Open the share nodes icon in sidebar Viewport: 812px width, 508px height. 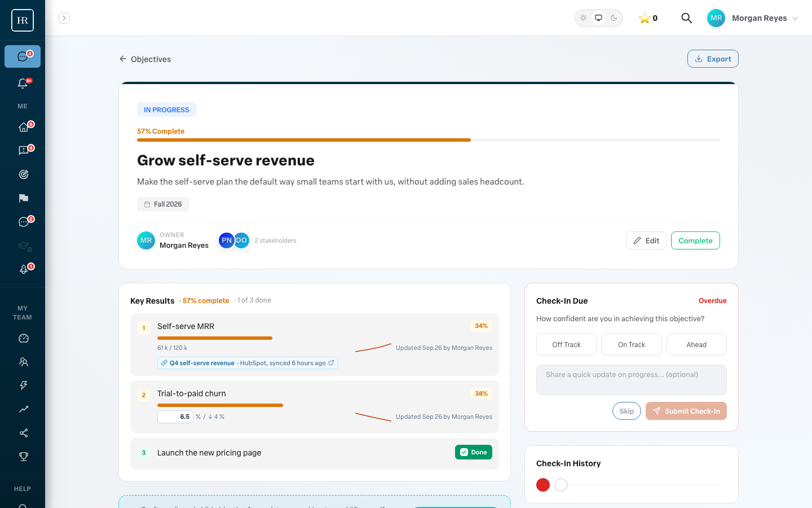[23, 433]
